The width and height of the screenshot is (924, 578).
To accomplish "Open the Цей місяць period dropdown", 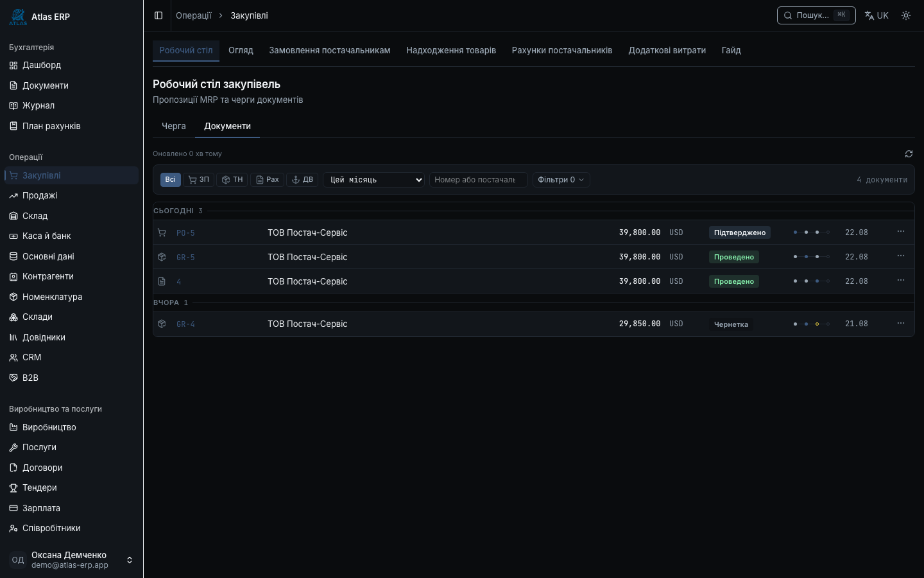I will click(x=373, y=180).
